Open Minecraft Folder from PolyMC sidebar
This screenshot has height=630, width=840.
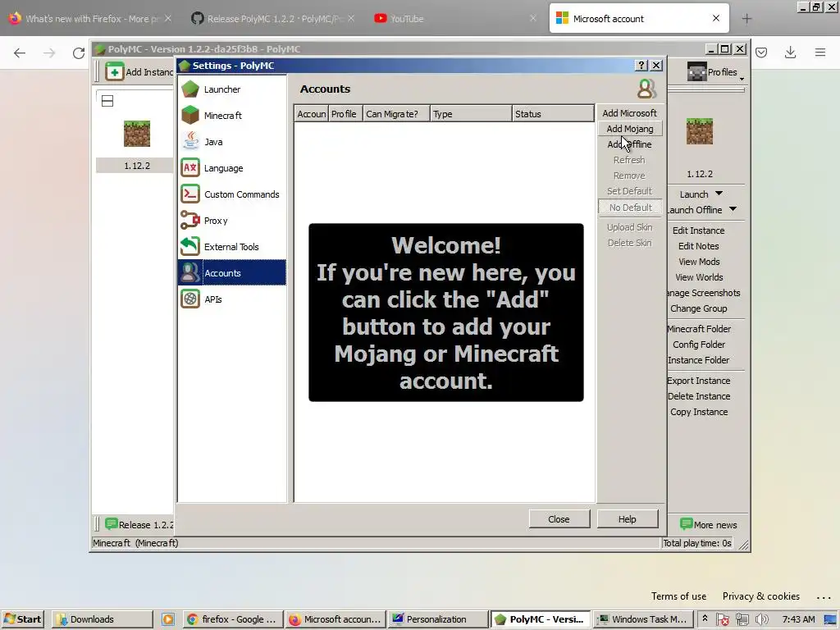pos(699,329)
